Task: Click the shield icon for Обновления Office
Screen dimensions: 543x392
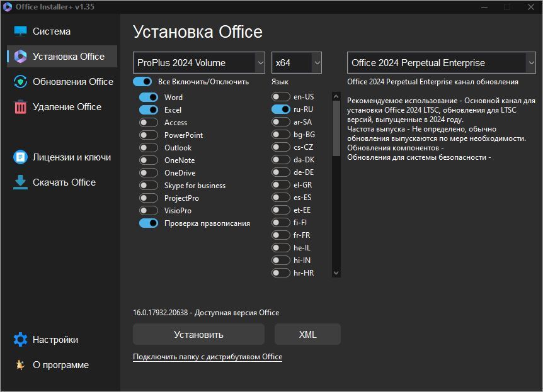Action: (x=21, y=82)
